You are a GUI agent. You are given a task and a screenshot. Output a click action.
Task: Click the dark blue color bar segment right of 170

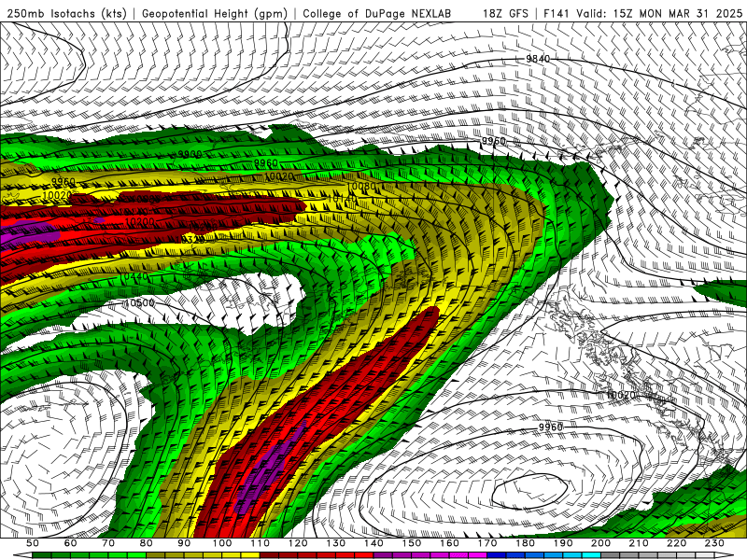(497, 555)
